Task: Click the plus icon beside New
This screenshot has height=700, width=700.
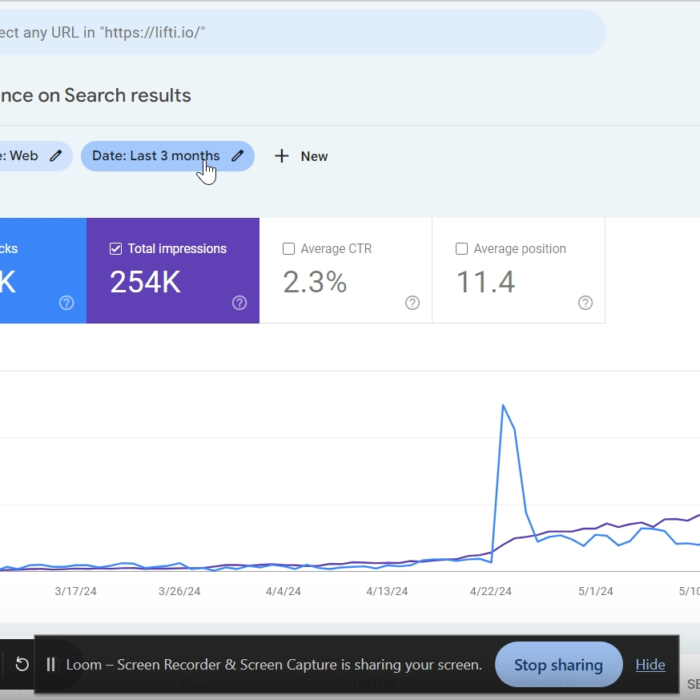Action: pyautogui.click(x=282, y=156)
